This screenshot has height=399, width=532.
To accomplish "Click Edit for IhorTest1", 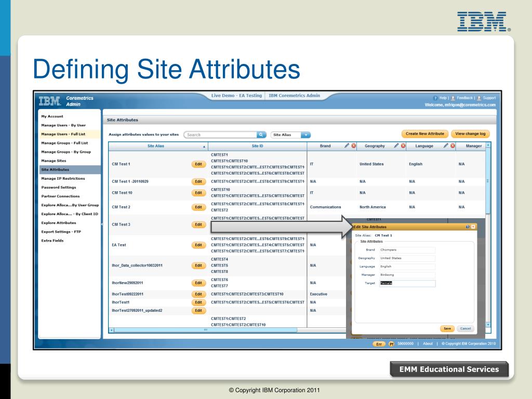I will click(198, 302).
